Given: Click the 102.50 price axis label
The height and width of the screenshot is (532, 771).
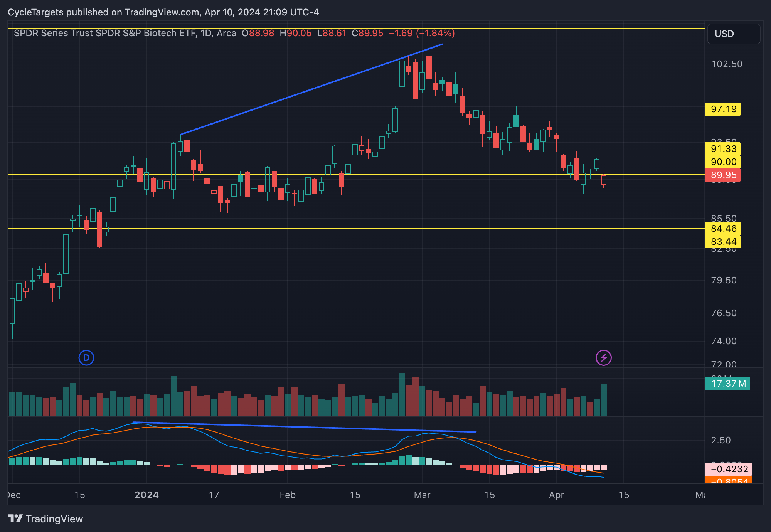Looking at the screenshot, I should (x=727, y=64).
